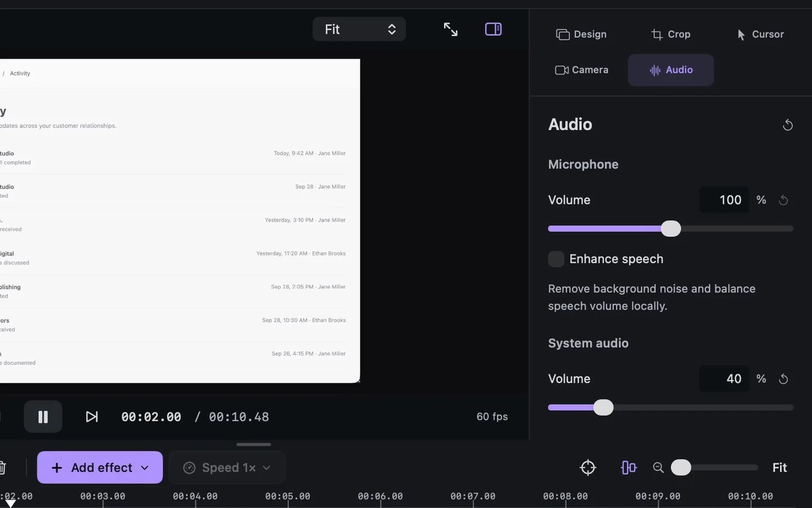Skip to the next frame
812x508 pixels.
point(92,417)
